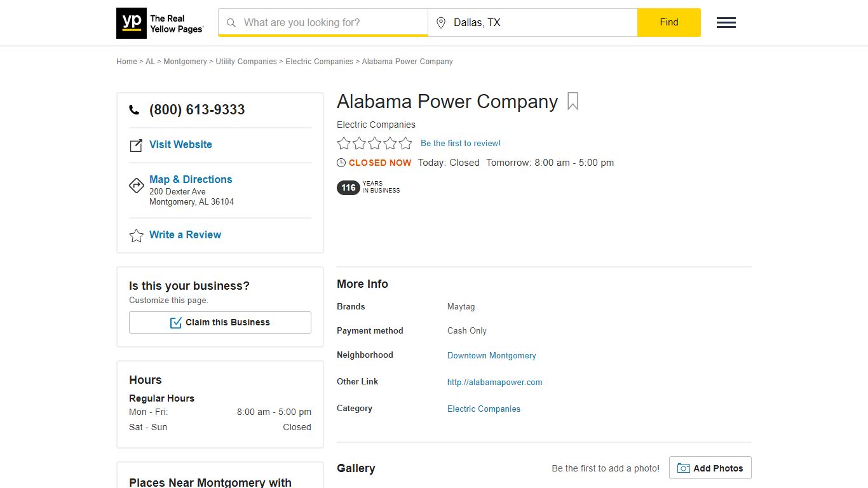Rate five stars
The width and height of the screenshot is (868, 488).
pos(405,144)
